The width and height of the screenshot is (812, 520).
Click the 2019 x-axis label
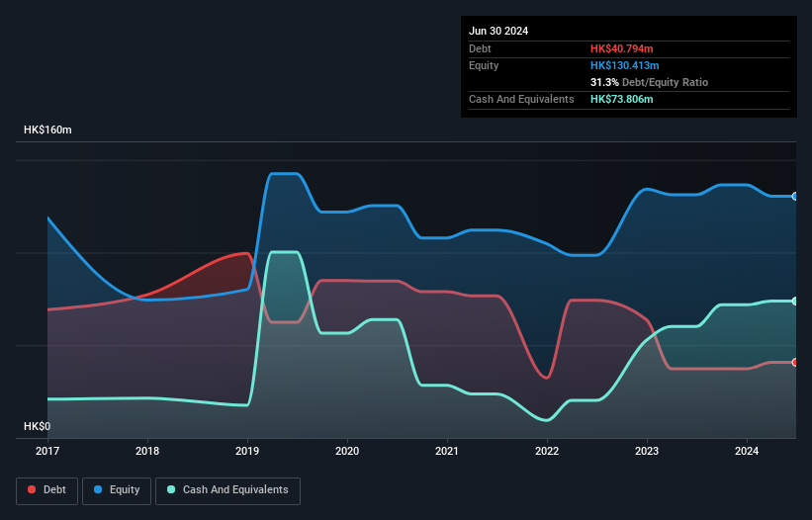(x=247, y=451)
